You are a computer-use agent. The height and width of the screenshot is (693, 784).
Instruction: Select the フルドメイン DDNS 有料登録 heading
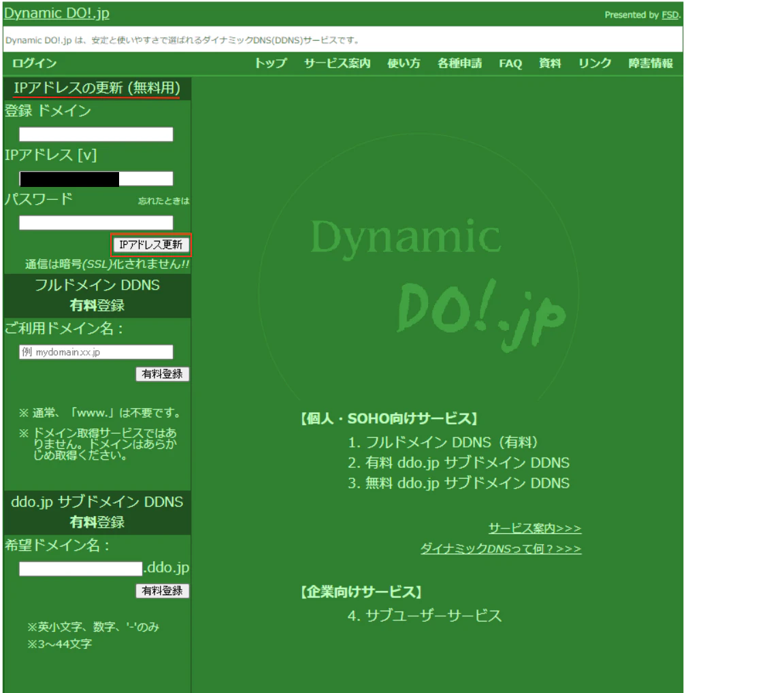click(x=97, y=295)
